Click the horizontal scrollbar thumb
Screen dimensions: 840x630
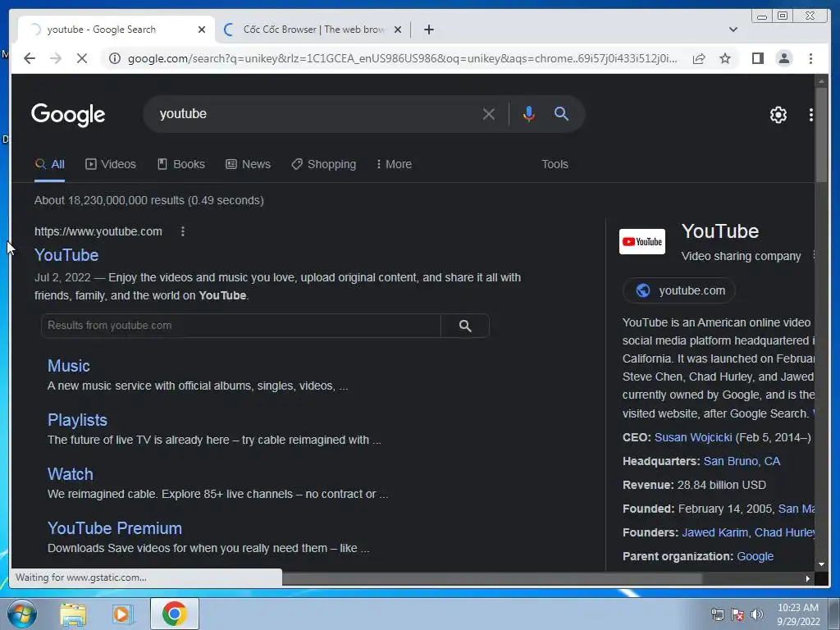(492, 578)
